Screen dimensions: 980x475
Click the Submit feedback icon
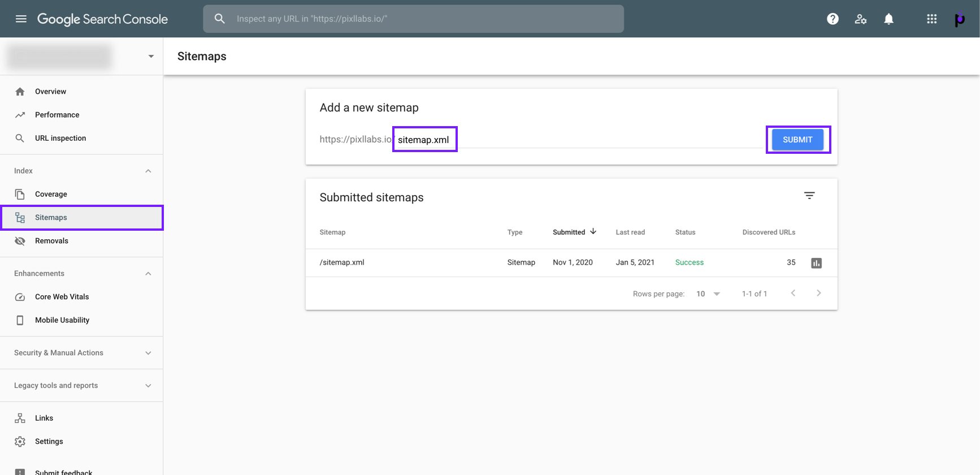[x=20, y=472]
